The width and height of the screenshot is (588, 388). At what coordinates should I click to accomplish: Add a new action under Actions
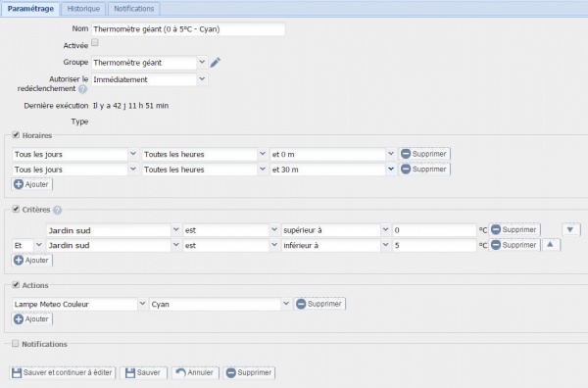point(32,319)
